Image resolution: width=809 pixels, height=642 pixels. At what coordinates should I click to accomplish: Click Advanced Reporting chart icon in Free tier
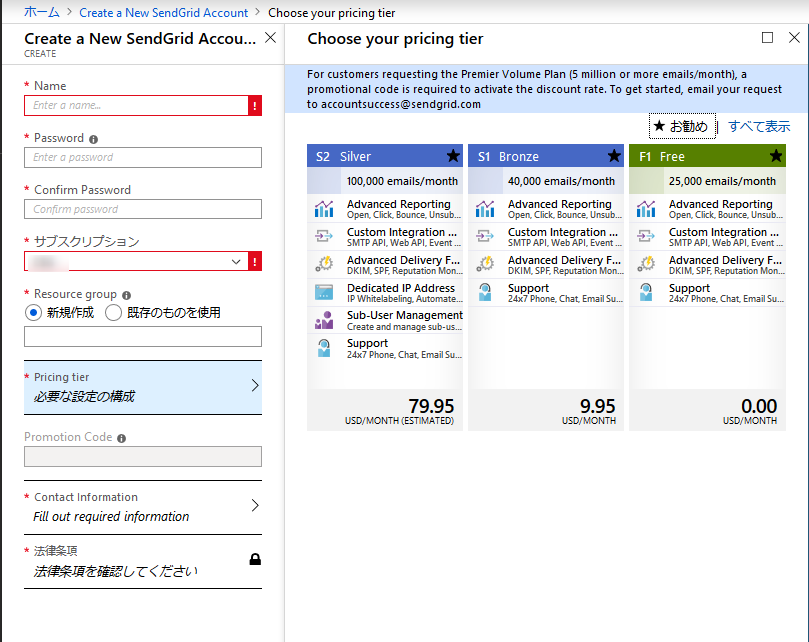646,208
